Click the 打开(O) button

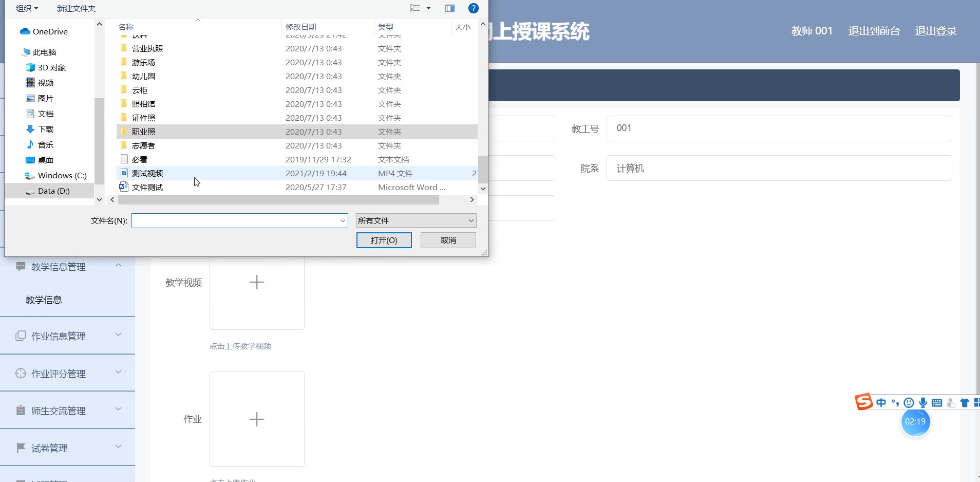point(384,240)
